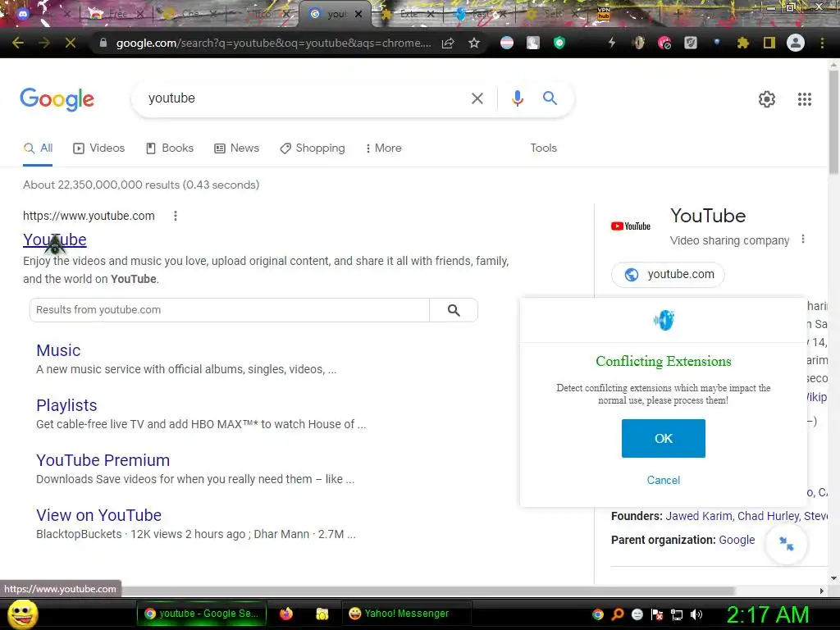Viewport: 840px width, 630px height.
Task: Open the VPNhub tab
Action: 603,13
